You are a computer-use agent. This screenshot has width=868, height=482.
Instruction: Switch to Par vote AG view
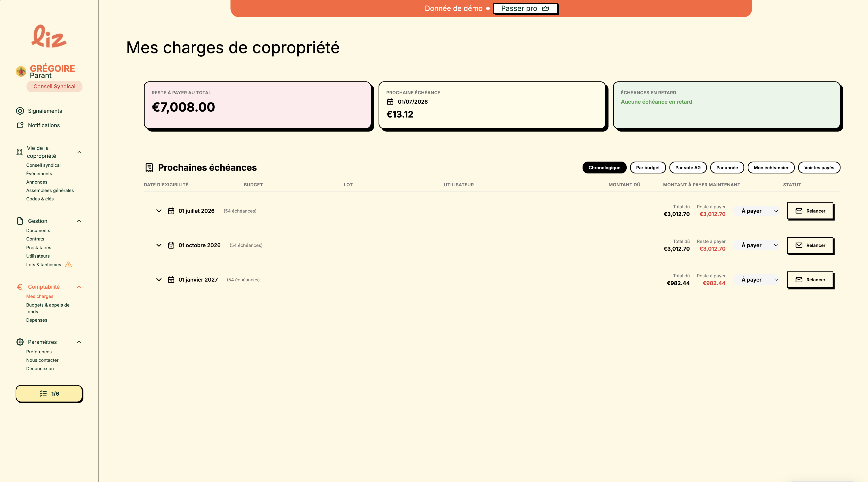pyautogui.click(x=688, y=168)
